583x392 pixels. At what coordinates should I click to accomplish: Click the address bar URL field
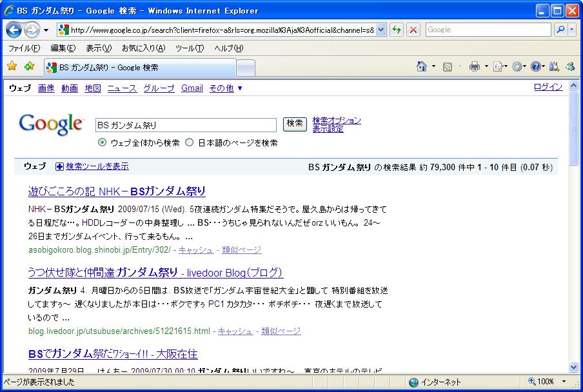pyautogui.click(x=217, y=30)
